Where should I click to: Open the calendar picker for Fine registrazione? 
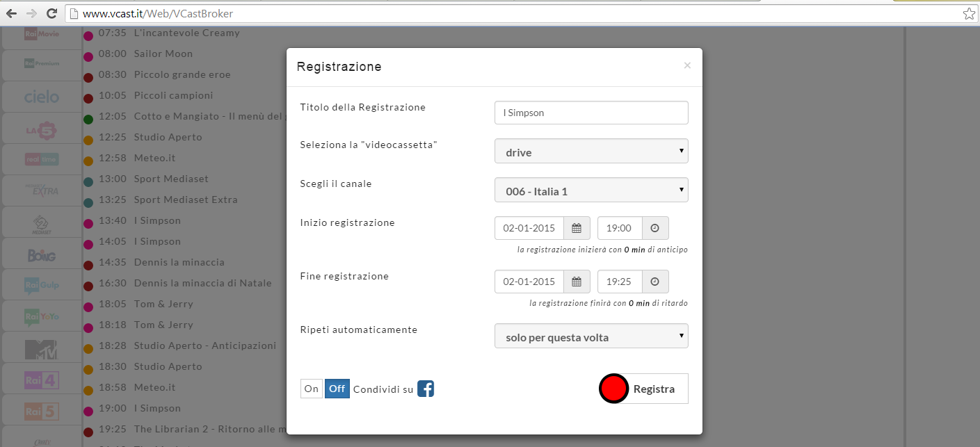coord(577,282)
